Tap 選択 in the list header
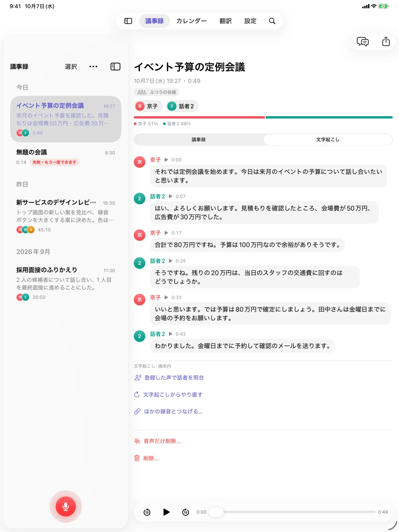The height and width of the screenshot is (532, 399). point(71,67)
